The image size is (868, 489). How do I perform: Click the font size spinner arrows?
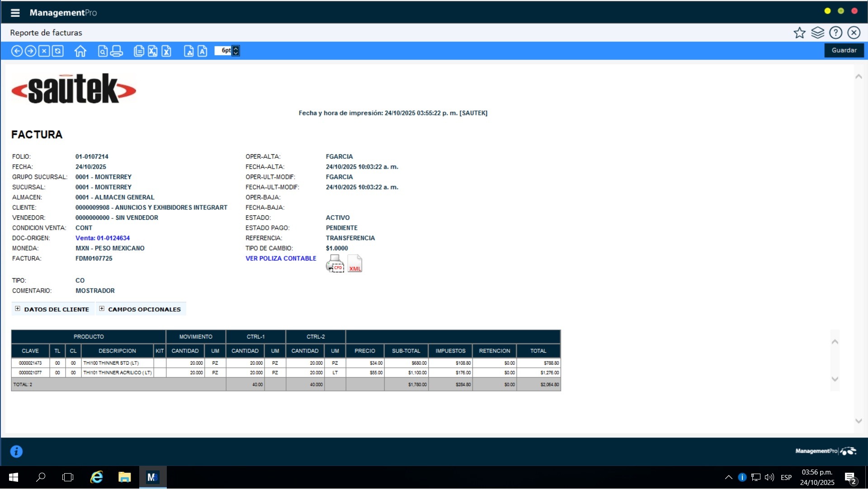pos(236,51)
